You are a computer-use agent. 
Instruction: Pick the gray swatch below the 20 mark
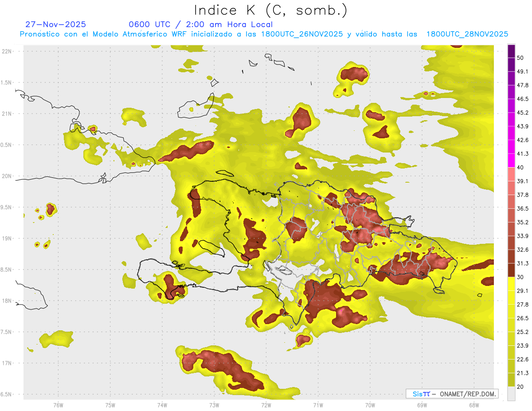(511, 394)
